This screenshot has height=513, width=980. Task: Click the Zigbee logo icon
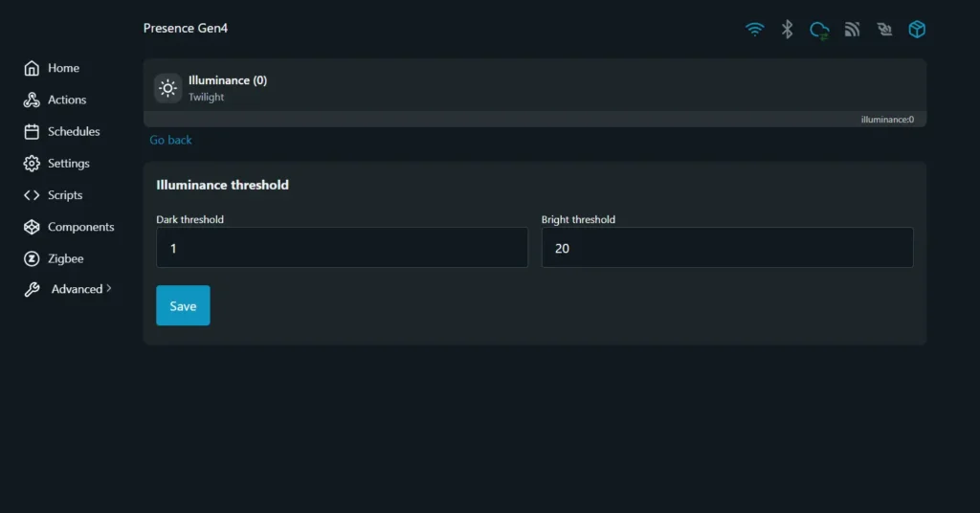click(32, 258)
